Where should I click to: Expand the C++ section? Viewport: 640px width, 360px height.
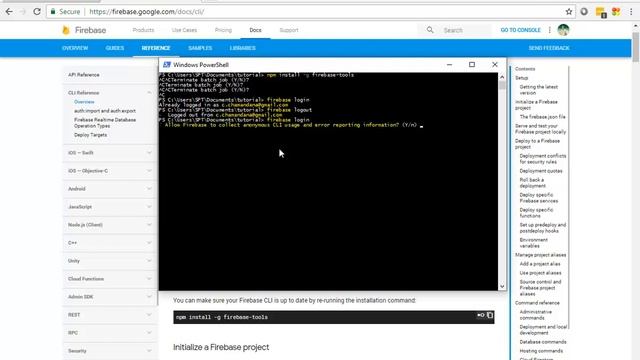(109, 242)
